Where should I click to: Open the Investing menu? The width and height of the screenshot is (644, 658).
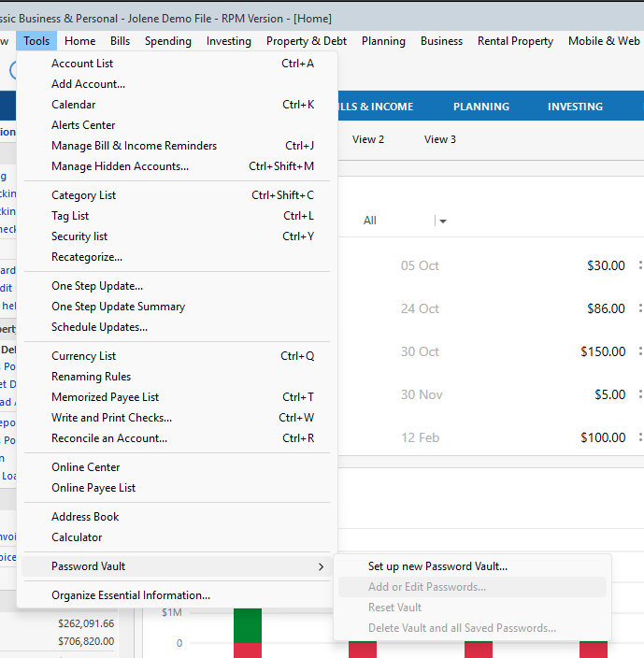coord(229,41)
